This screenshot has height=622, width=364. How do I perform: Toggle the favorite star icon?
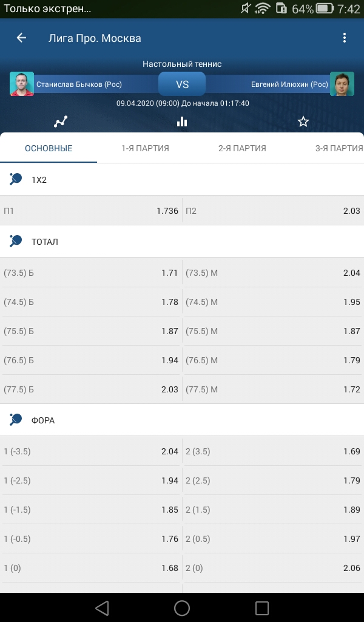pyautogui.click(x=303, y=121)
